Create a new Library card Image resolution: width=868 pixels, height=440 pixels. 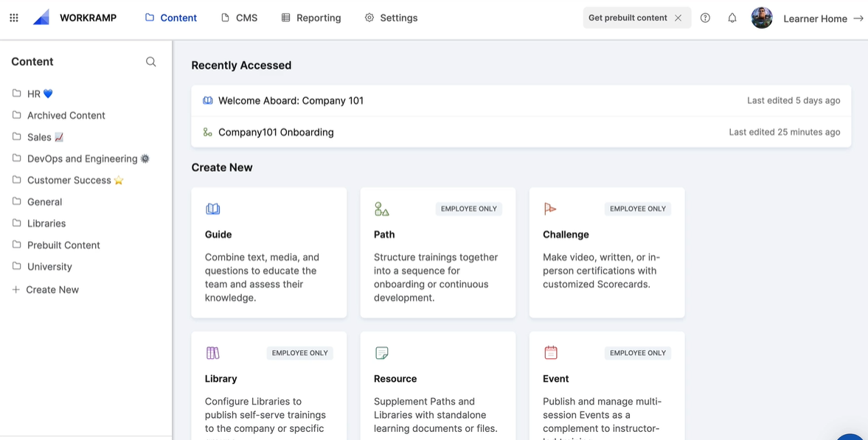[269, 385]
